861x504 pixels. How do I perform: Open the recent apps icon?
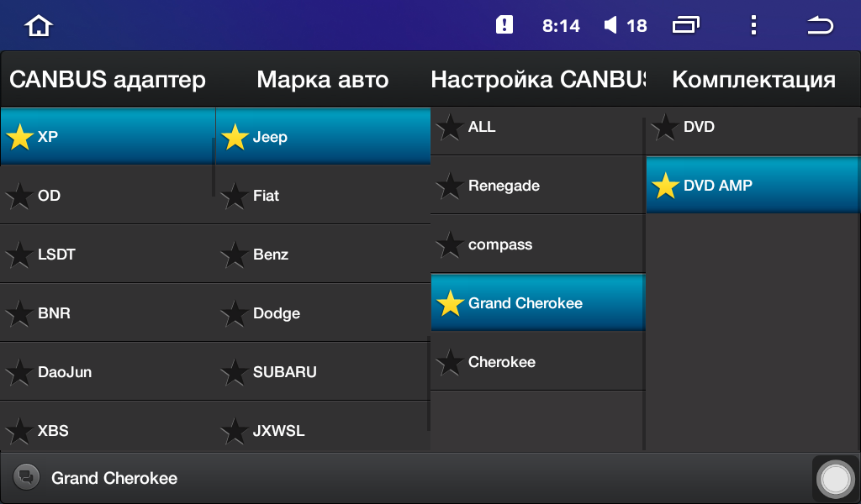pyautogui.click(x=686, y=25)
